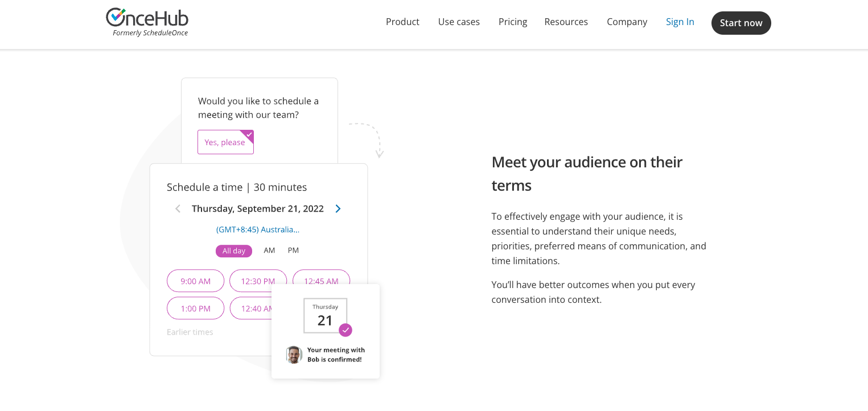Expand the Use cases menu

pos(459,22)
